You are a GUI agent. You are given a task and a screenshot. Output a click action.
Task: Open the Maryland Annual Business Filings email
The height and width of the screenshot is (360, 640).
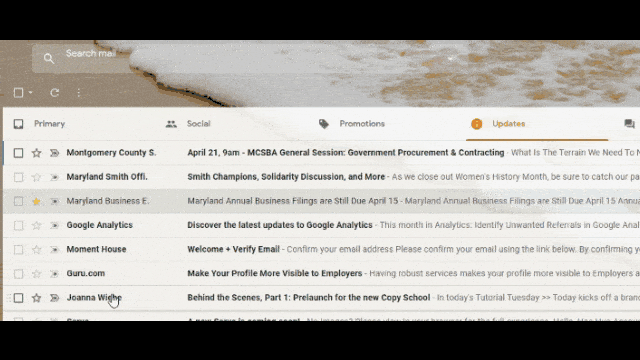[x=292, y=201]
